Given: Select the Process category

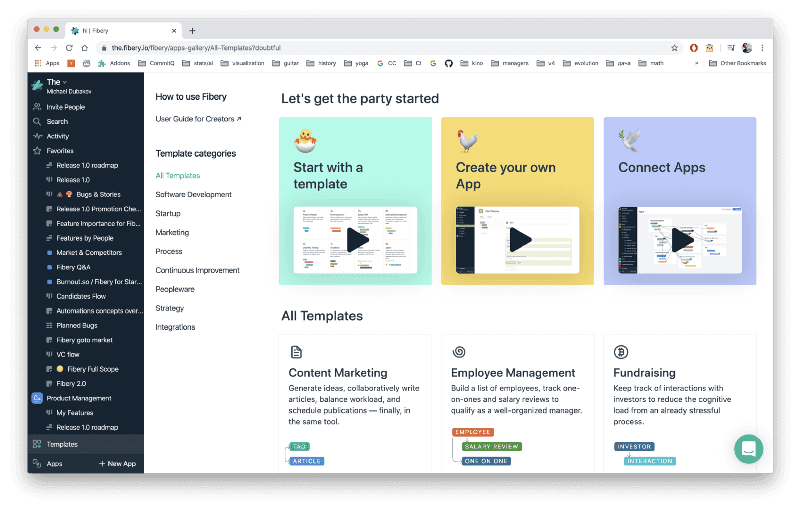Looking at the screenshot, I should point(169,251).
